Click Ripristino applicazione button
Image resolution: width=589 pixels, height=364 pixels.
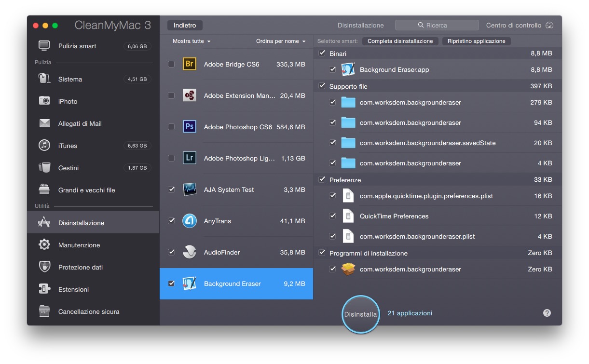pos(476,41)
